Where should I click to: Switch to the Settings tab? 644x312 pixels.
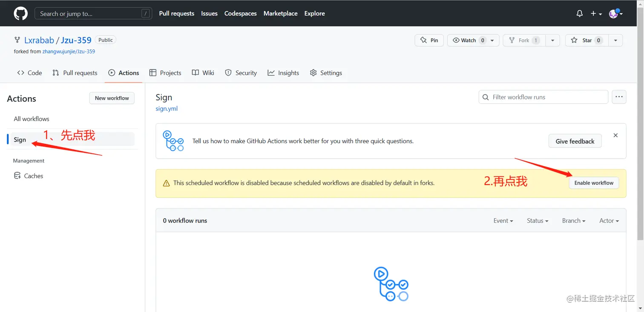tap(326, 73)
